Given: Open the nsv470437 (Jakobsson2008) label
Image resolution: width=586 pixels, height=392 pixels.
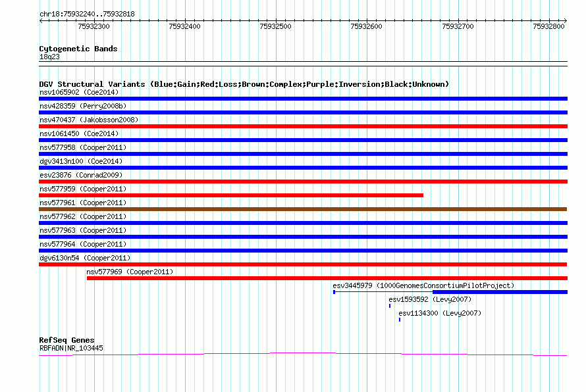Looking at the screenshot, I should 89,120.
